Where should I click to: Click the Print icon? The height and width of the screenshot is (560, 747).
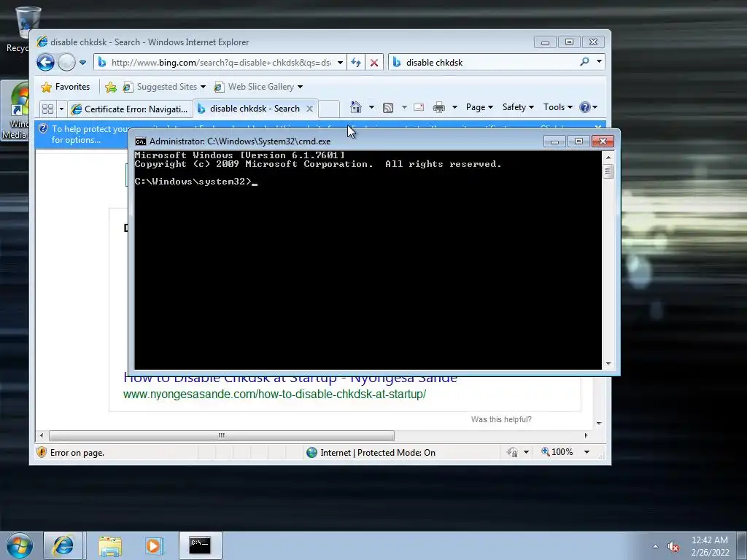click(438, 108)
